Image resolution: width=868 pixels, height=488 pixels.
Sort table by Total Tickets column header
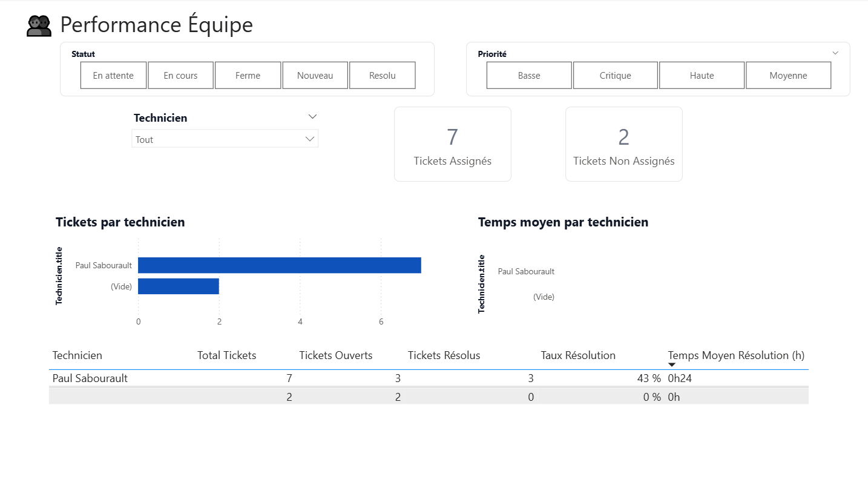click(x=226, y=355)
